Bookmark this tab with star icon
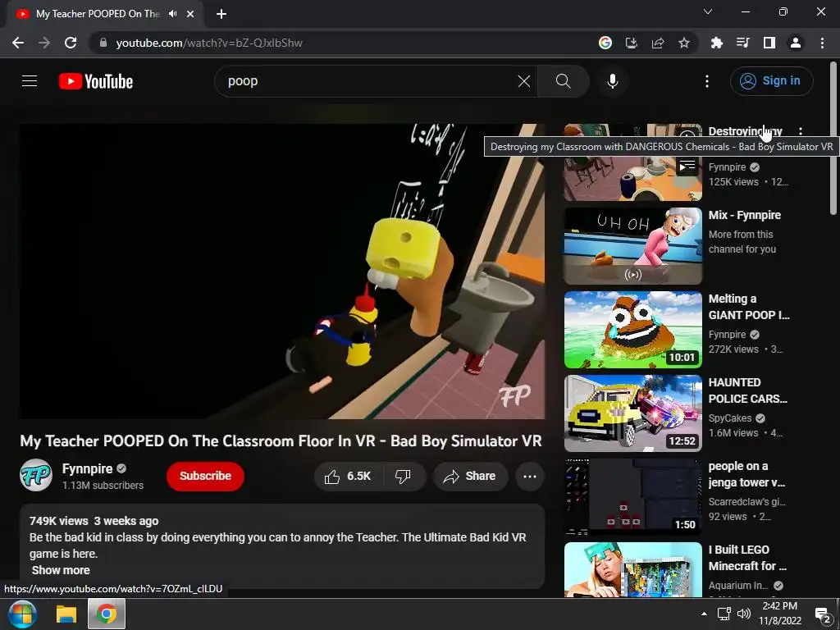The image size is (840, 630). point(684,43)
